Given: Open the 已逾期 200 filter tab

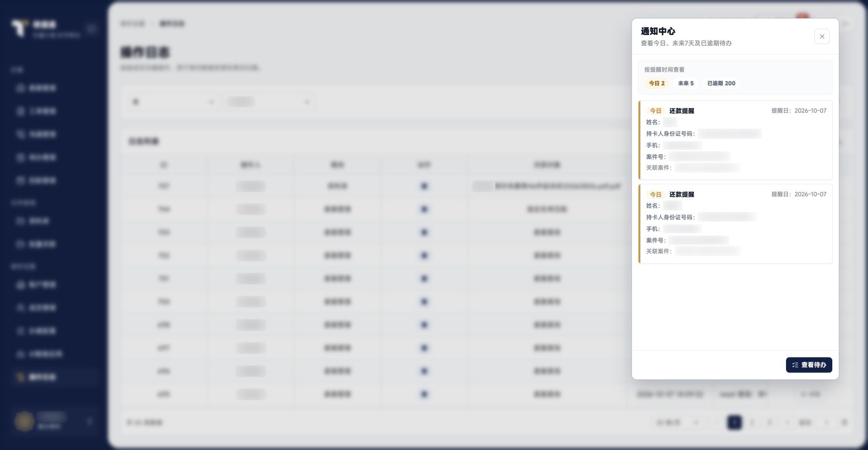Looking at the screenshot, I should tap(721, 83).
